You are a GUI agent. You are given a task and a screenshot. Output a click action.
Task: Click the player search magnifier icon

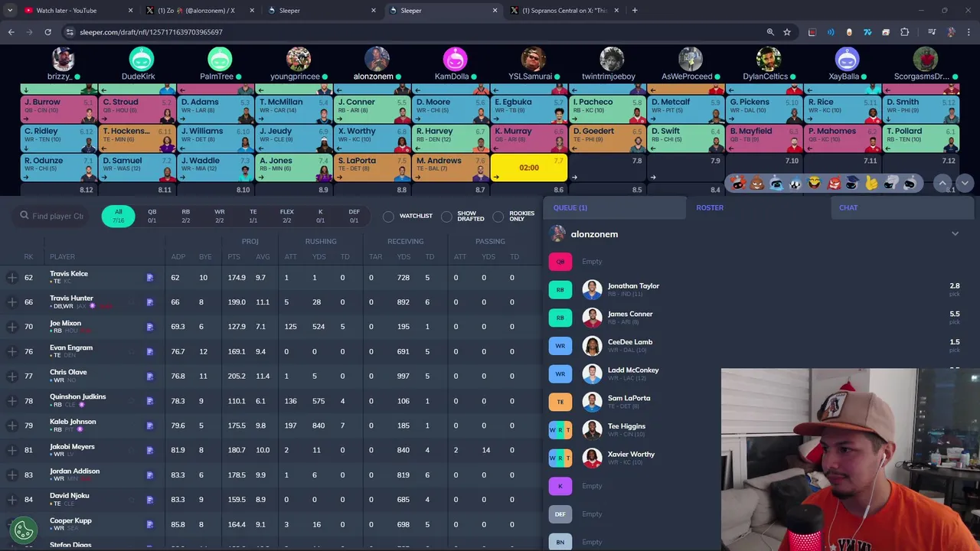coord(24,216)
